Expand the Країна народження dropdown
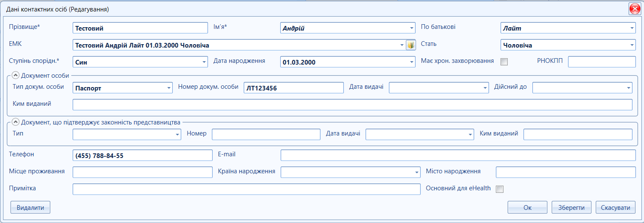Image resolution: width=644 pixels, height=223 pixels. [417, 172]
